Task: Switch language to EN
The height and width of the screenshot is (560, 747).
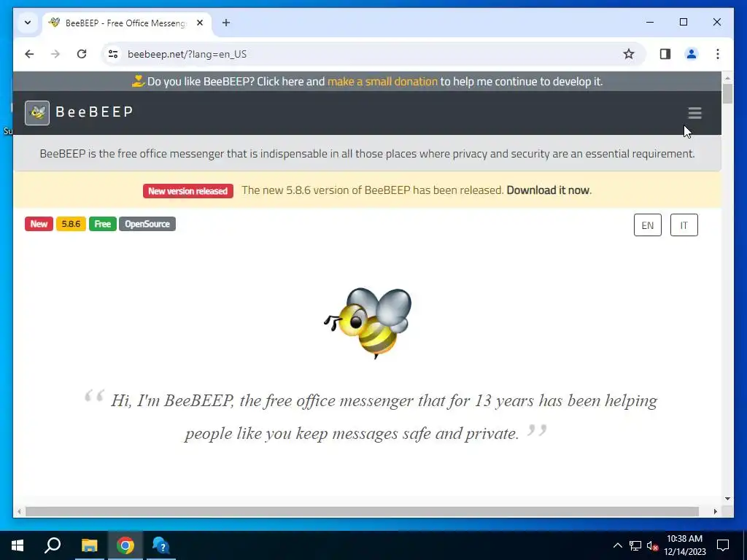Action: [x=648, y=225]
